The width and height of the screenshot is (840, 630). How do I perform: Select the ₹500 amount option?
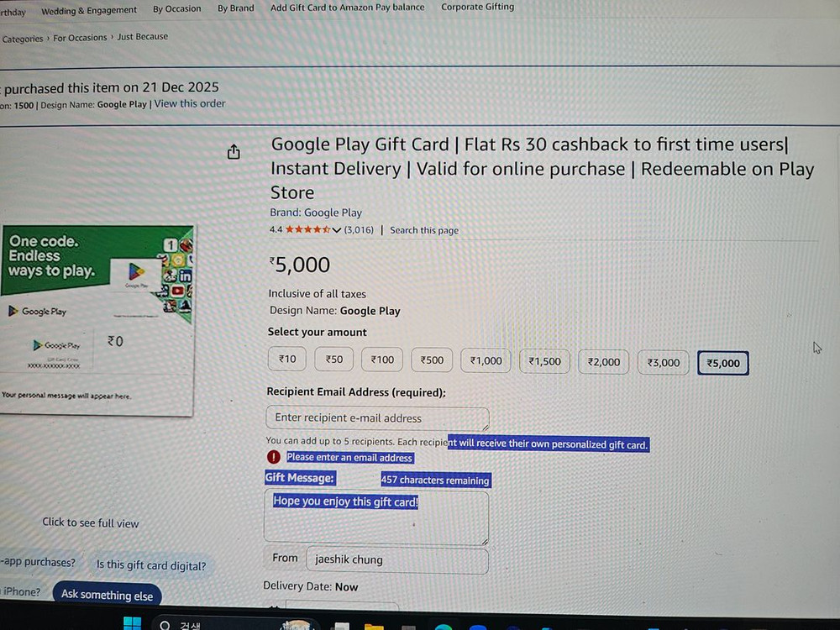point(432,360)
